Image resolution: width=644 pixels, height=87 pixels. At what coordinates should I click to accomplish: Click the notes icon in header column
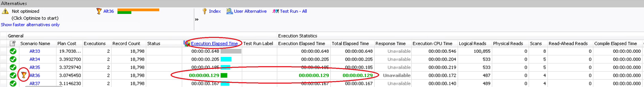tap(12, 43)
